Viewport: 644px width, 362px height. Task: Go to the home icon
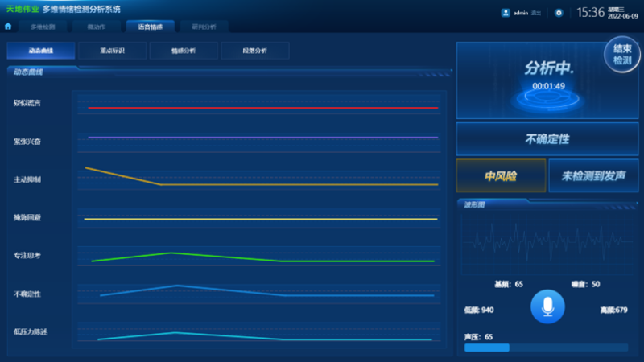[8, 27]
